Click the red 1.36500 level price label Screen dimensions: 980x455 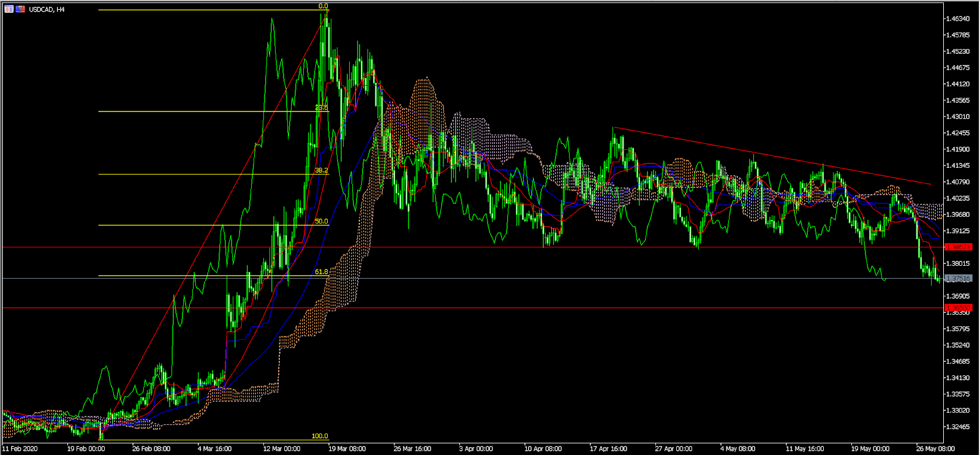(x=958, y=308)
